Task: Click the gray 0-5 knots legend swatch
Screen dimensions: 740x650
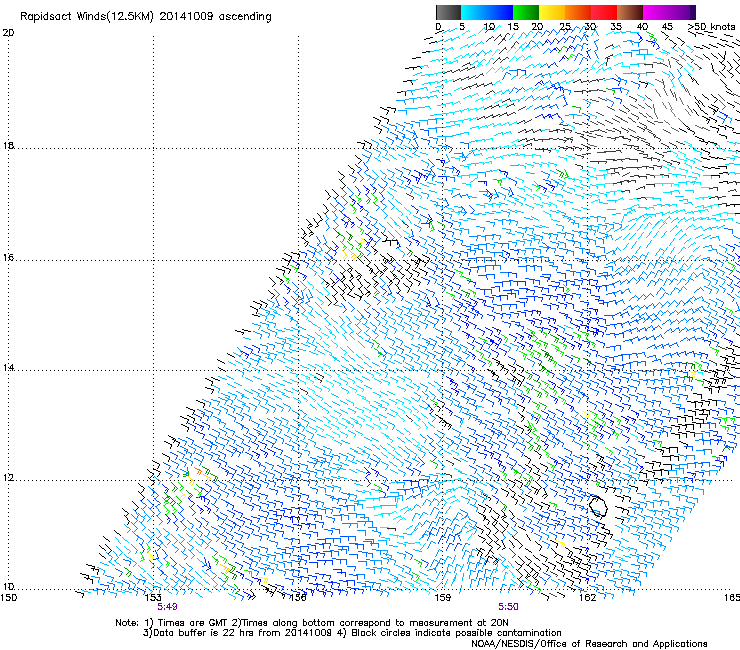Action: pos(448,12)
